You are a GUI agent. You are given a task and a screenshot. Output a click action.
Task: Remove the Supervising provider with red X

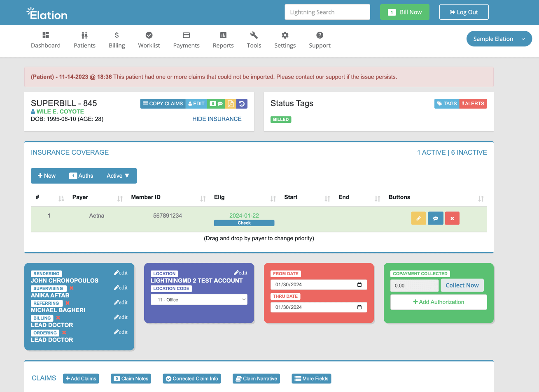point(71,288)
